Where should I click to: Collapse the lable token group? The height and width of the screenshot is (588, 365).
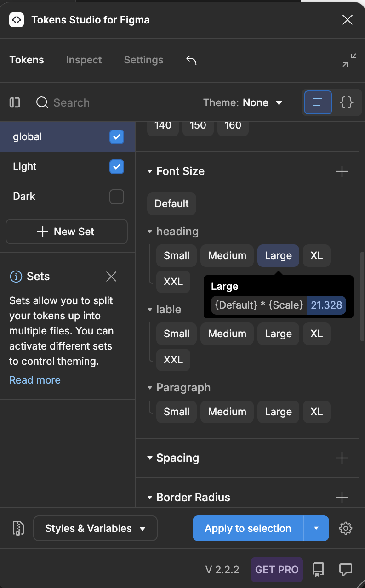149,310
